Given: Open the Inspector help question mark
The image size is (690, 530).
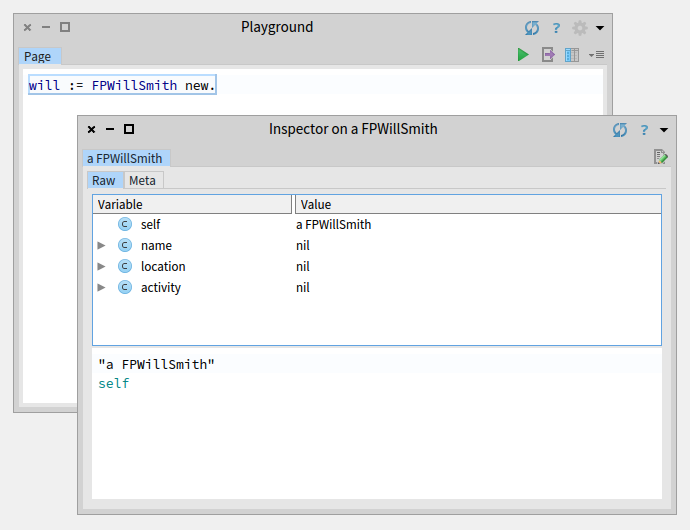Looking at the screenshot, I should (644, 130).
